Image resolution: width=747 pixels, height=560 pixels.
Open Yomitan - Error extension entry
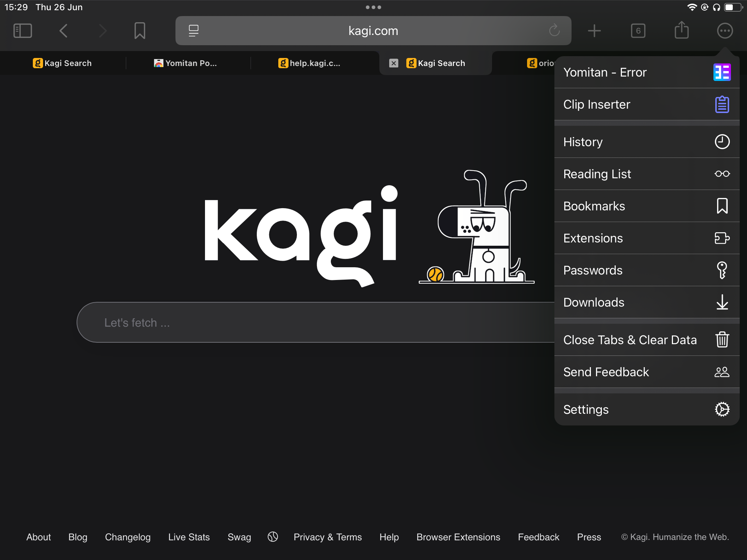coord(646,72)
